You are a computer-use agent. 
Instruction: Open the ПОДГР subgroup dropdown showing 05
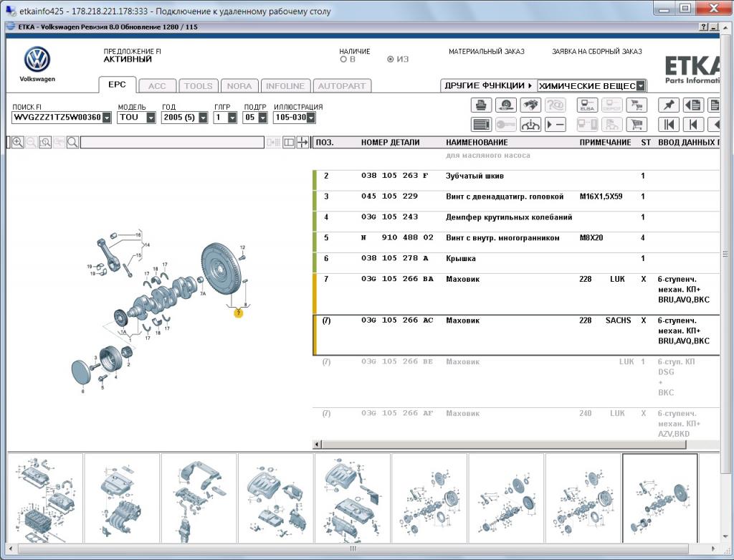[262, 118]
